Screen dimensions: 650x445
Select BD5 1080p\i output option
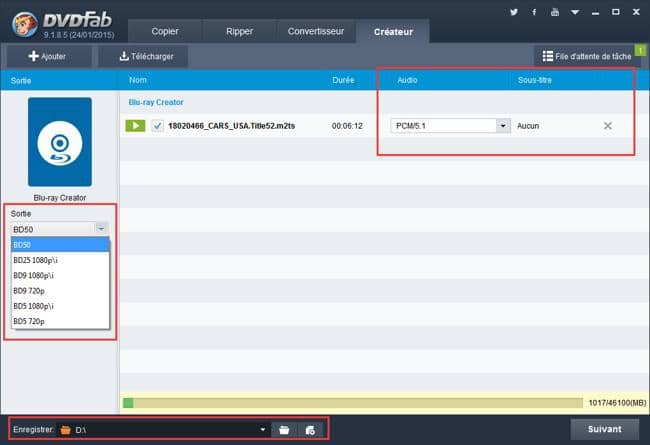point(61,306)
